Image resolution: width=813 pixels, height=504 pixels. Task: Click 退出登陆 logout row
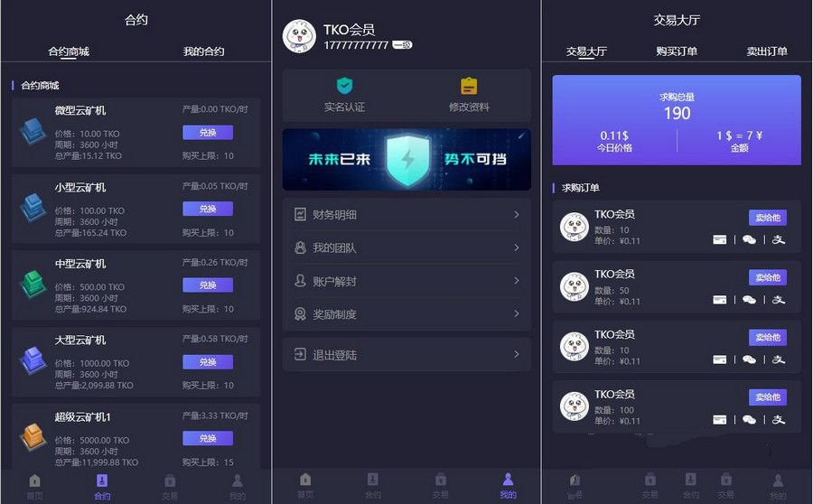[407, 354]
